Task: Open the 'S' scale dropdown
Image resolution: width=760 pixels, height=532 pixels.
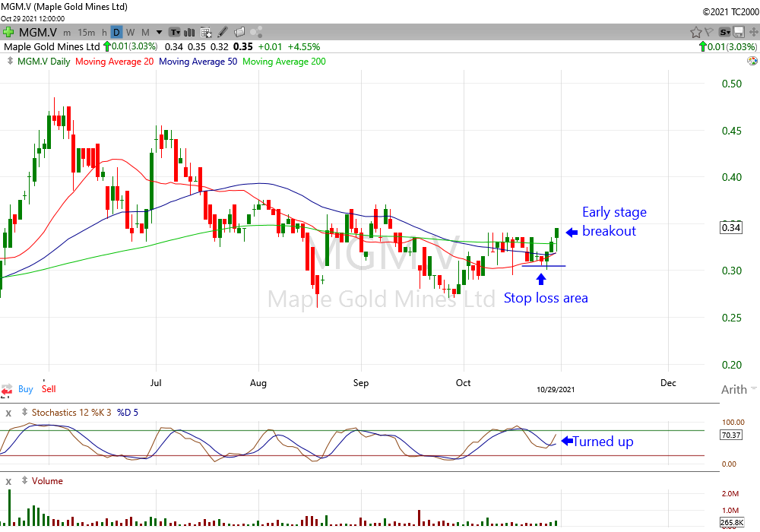Action: pos(724,33)
